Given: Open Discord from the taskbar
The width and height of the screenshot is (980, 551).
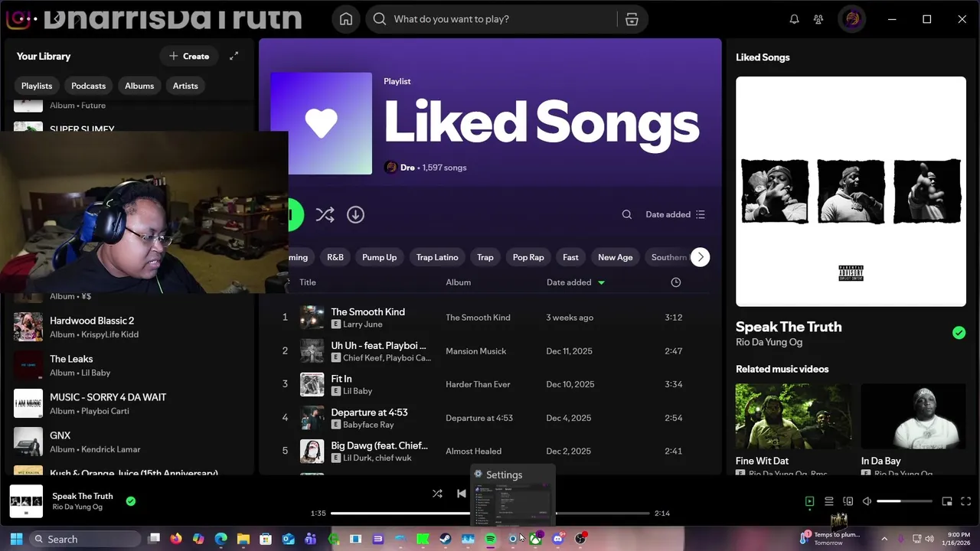Looking at the screenshot, I should tap(558, 539).
